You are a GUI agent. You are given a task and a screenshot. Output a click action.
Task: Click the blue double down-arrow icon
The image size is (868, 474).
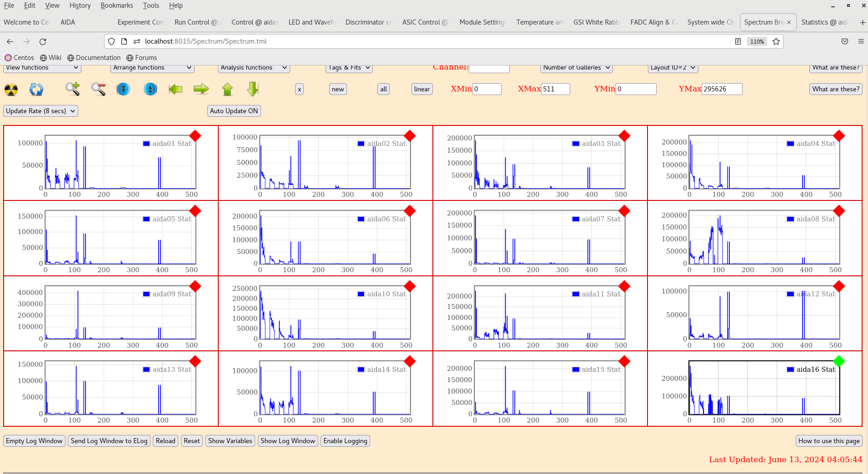pos(123,89)
